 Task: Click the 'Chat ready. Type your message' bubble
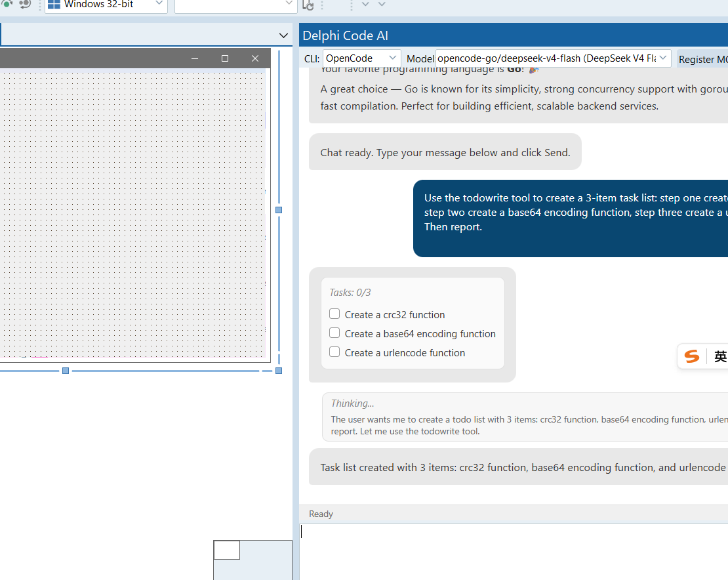(x=445, y=152)
